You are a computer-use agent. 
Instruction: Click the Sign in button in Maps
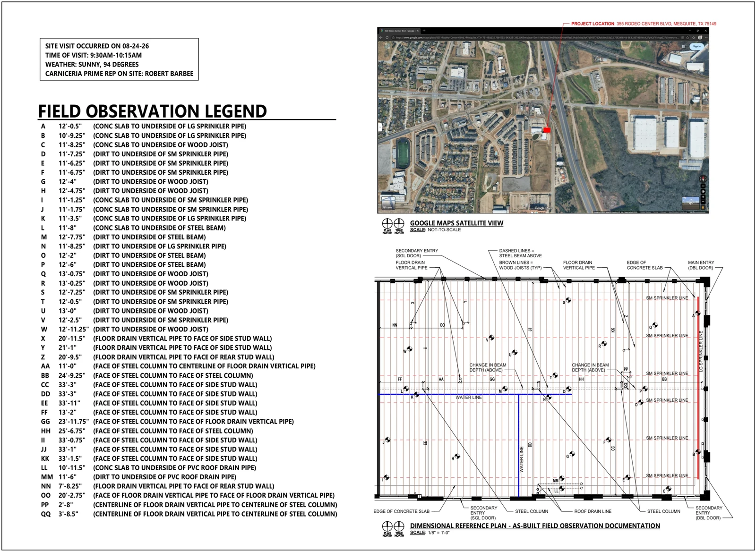pos(697,46)
